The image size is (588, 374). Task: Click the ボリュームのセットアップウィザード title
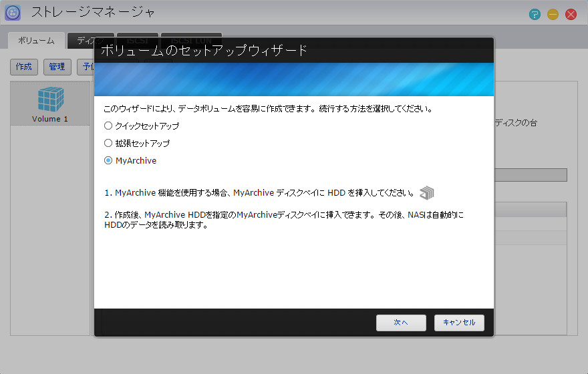pos(204,50)
